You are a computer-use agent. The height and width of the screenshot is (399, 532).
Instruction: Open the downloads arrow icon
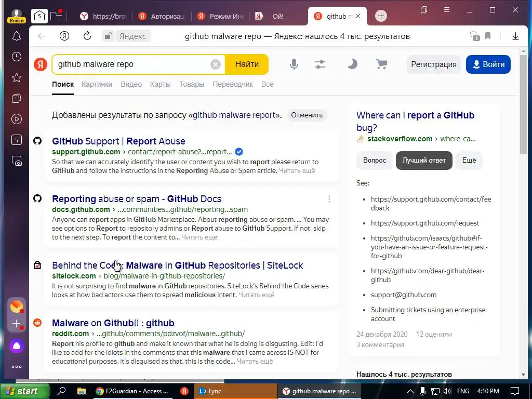(x=515, y=36)
